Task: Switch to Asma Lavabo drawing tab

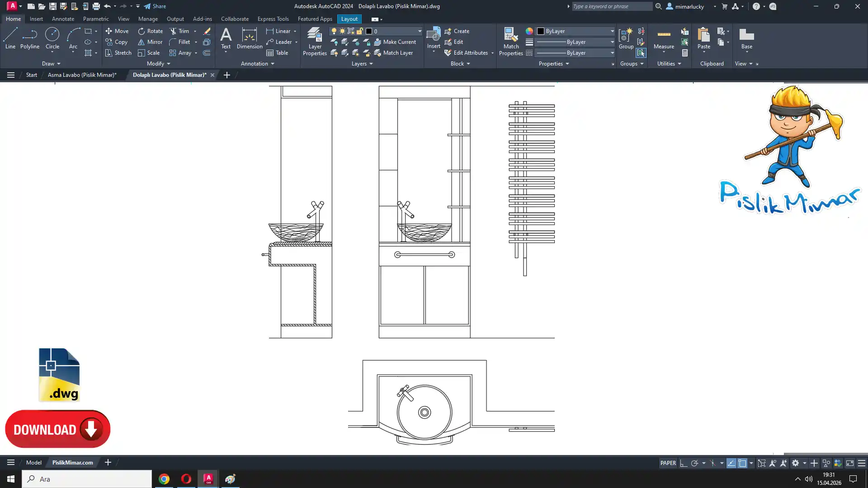Action: click(x=82, y=75)
